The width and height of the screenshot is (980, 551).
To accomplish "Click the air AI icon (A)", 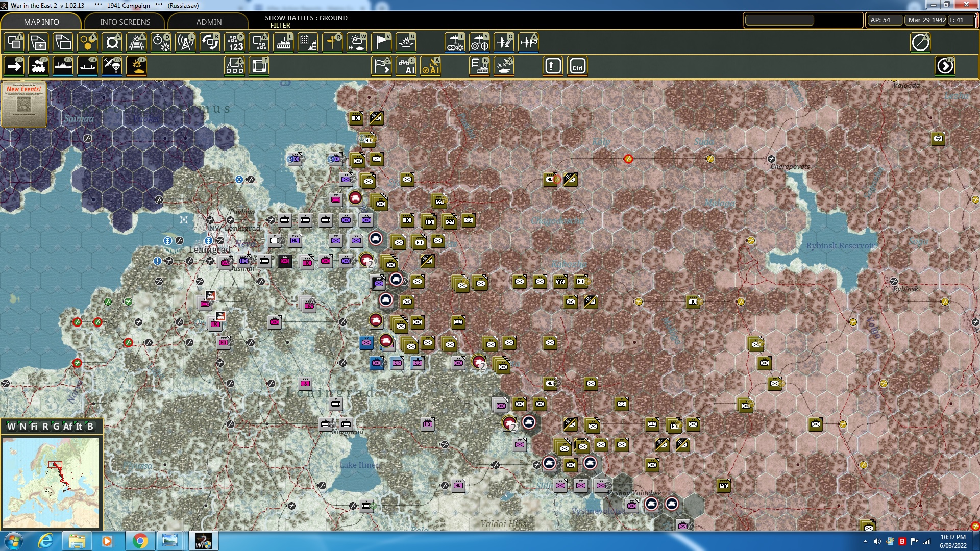I will [x=430, y=66].
